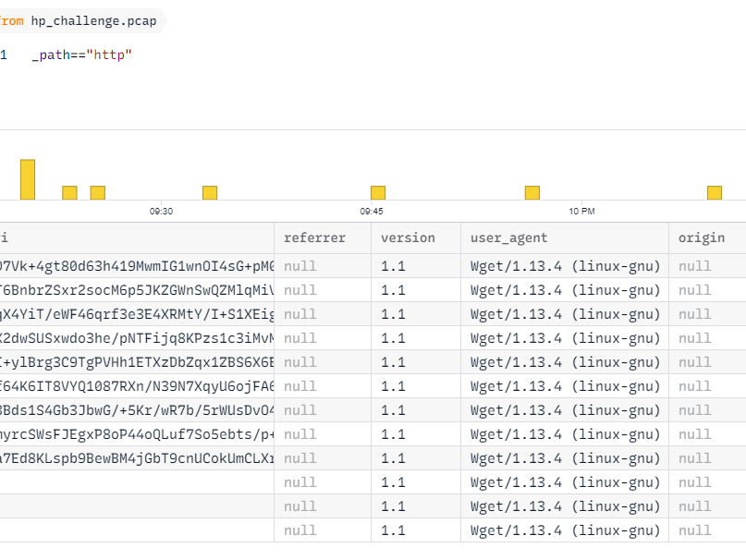Click the histogram bar above 09:45
The height and width of the screenshot is (560, 746).
[377, 192]
